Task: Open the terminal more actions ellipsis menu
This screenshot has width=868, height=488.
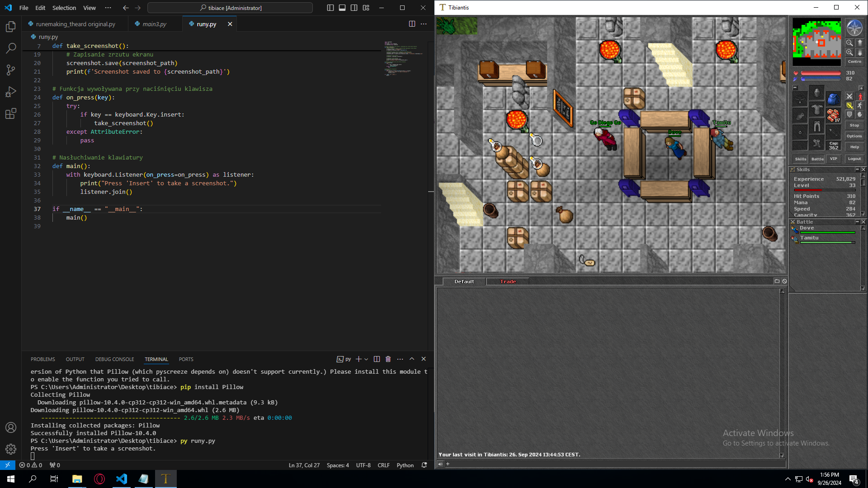Action: [400, 359]
